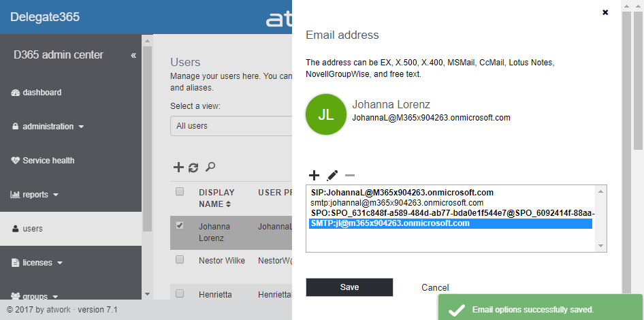Click the Henrietta name in users table
This screenshot has width=644, height=320.
click(216, 295)
